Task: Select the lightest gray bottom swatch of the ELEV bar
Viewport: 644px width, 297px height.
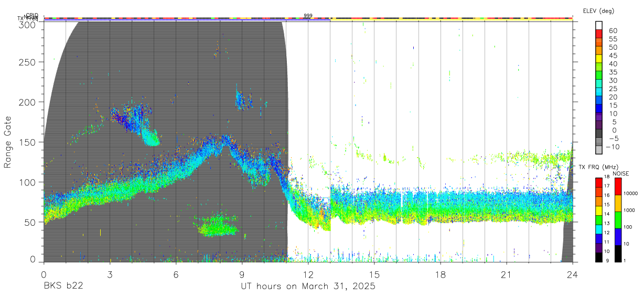Action: 600,150
